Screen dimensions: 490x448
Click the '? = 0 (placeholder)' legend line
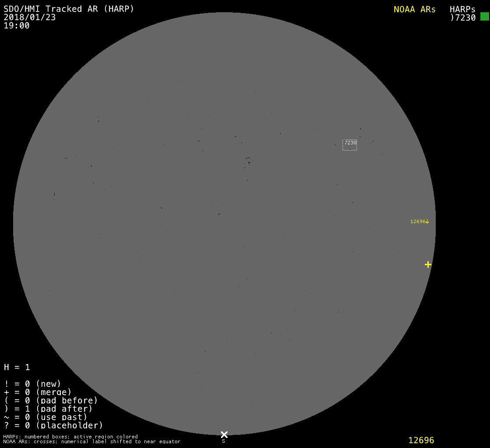[53, 425]
